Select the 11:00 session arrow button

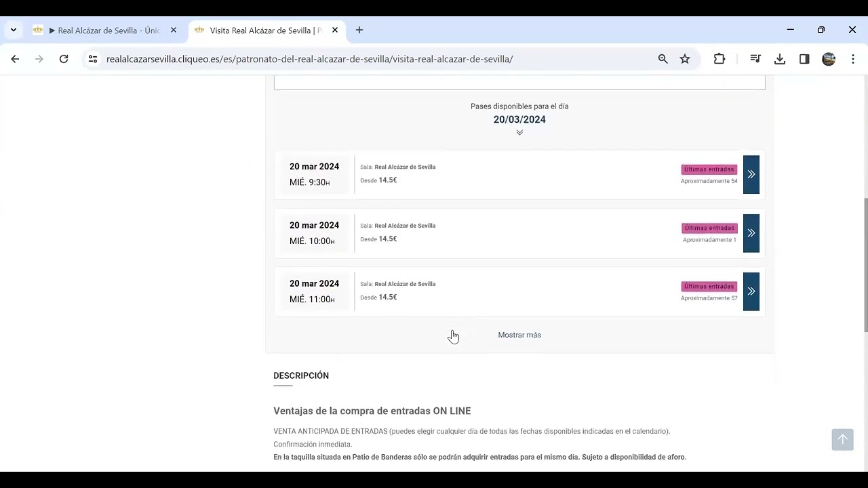[751, 291]
